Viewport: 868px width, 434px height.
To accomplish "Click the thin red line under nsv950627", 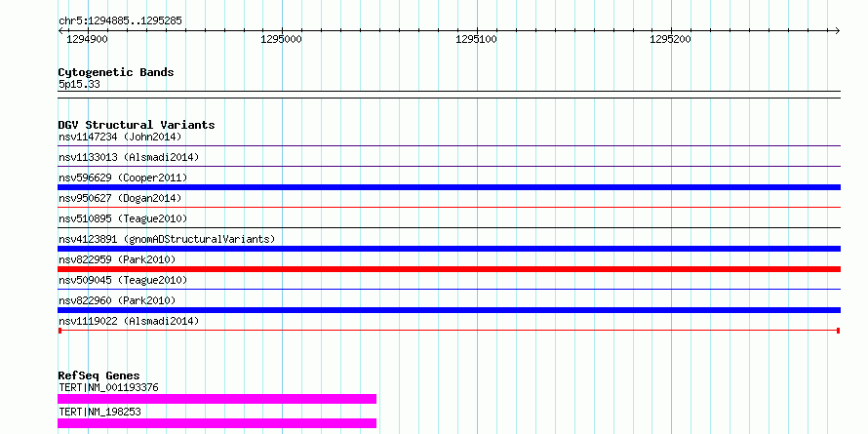I will click(449, 208).
